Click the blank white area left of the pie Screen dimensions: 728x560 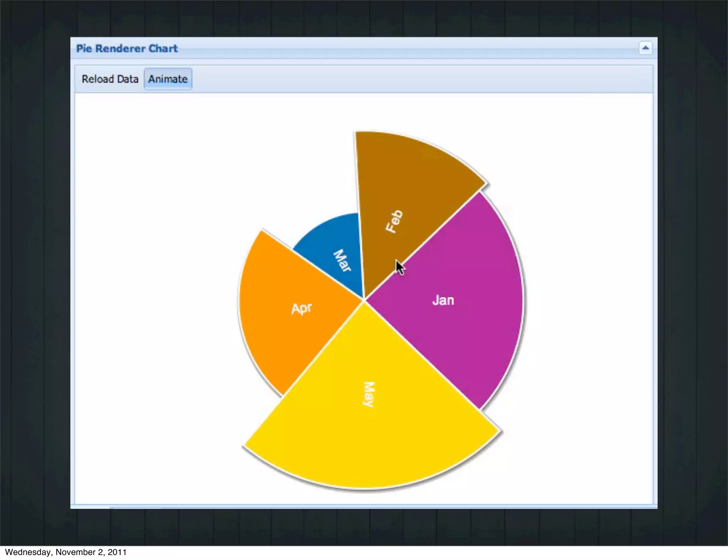point(153,284)
